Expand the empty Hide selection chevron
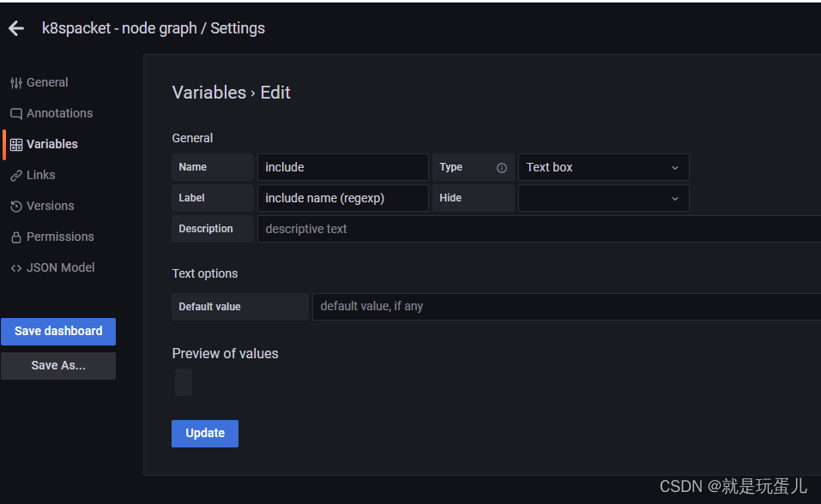Image resolution: width=821 pixels, height=504 pixels. [x=677, y=198]
